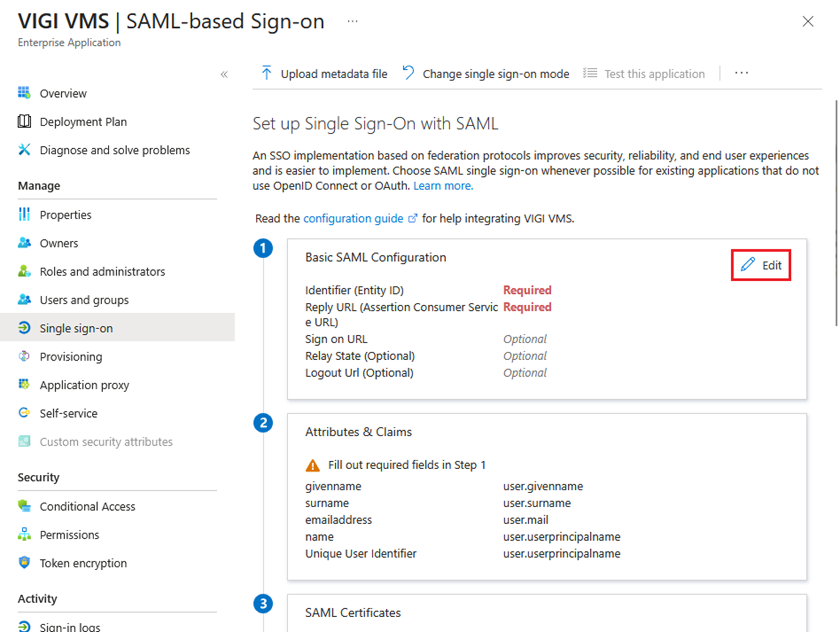The height and width of the screenshot is (632, 840).
Task: Click the user.surname claim value
Action: click(x=537, y=503)
